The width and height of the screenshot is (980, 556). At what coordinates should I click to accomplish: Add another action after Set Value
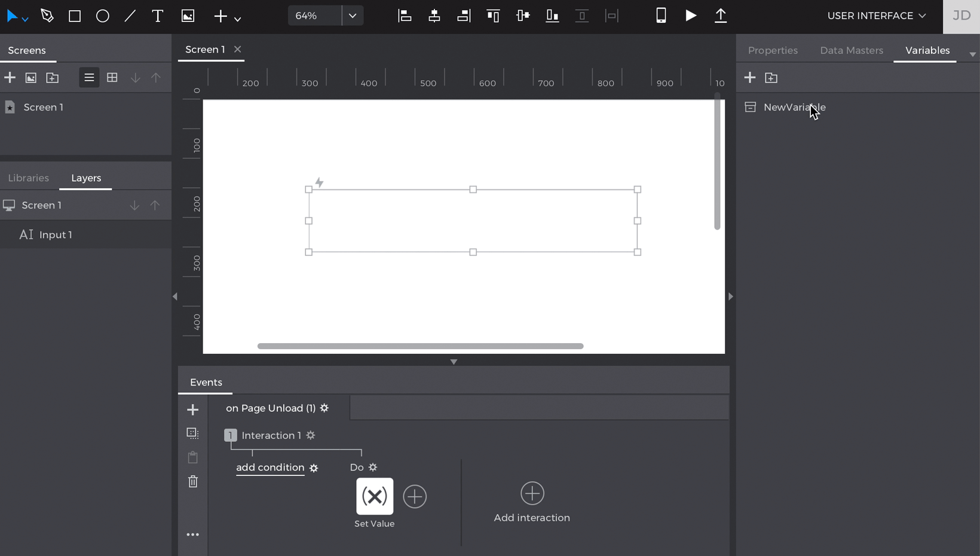415,496
